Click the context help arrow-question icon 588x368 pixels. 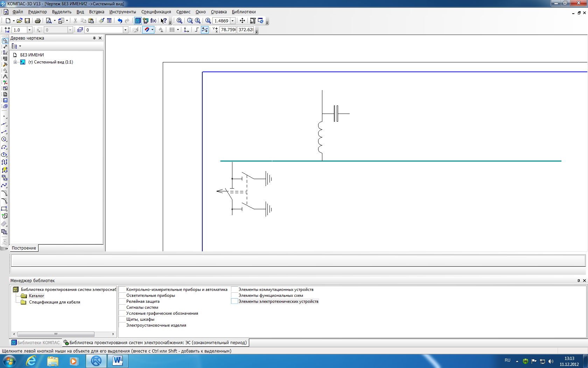coord(163,21)
